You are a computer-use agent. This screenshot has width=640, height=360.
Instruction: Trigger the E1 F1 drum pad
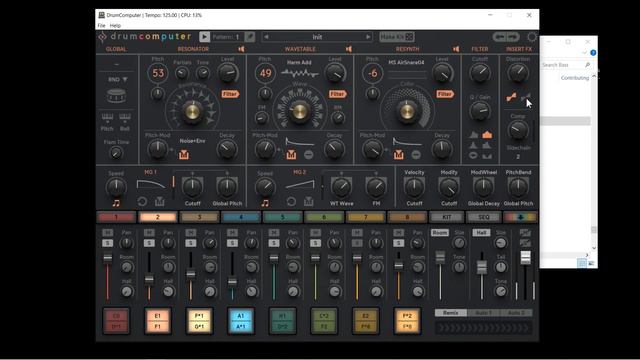(158, 321)
